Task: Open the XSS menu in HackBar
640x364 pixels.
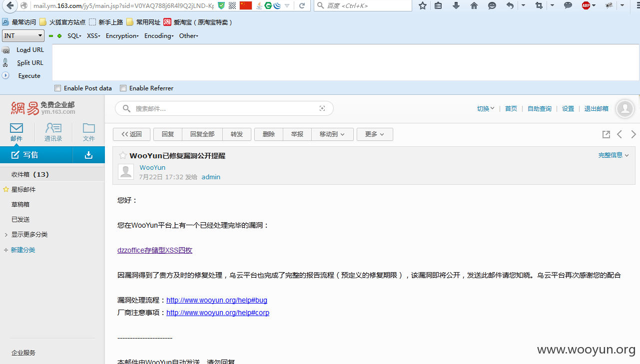Action: (x=93, y=36)
